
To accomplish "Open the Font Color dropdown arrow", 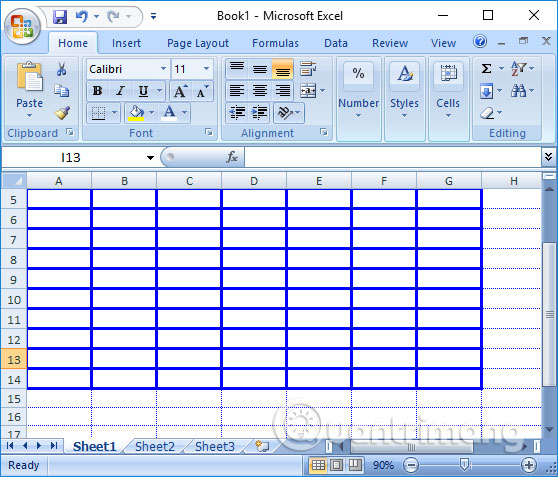I will [x=184, y=113].
